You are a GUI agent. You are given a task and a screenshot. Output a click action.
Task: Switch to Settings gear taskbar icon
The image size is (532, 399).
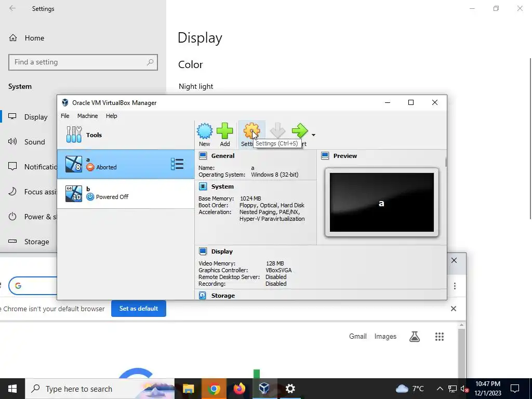pyautogui.click(x=290, y=389)
